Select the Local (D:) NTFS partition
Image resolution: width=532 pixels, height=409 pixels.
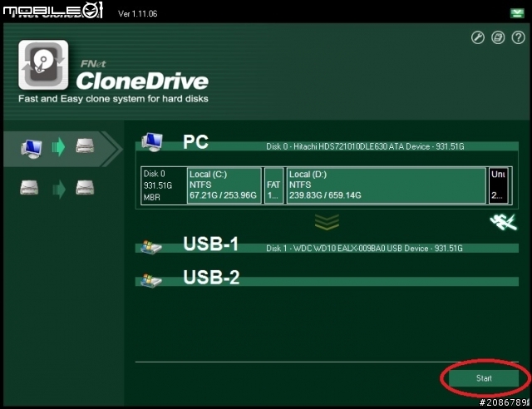click(386, 185)
